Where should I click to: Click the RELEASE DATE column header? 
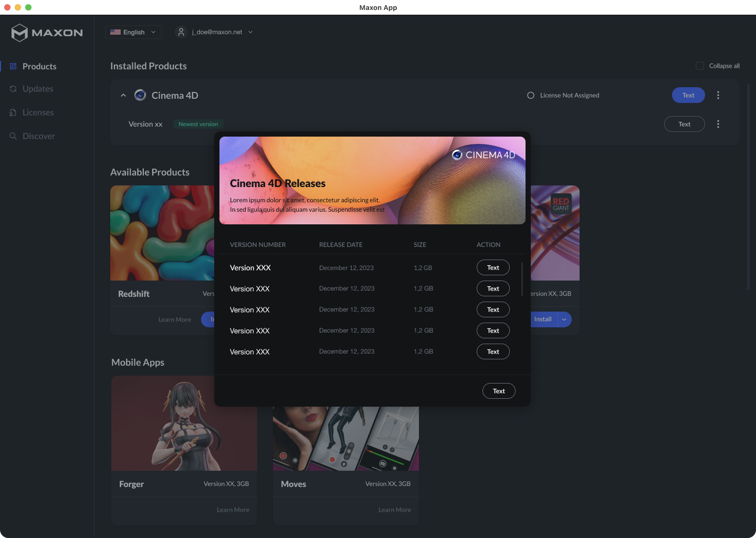[341, 245]
